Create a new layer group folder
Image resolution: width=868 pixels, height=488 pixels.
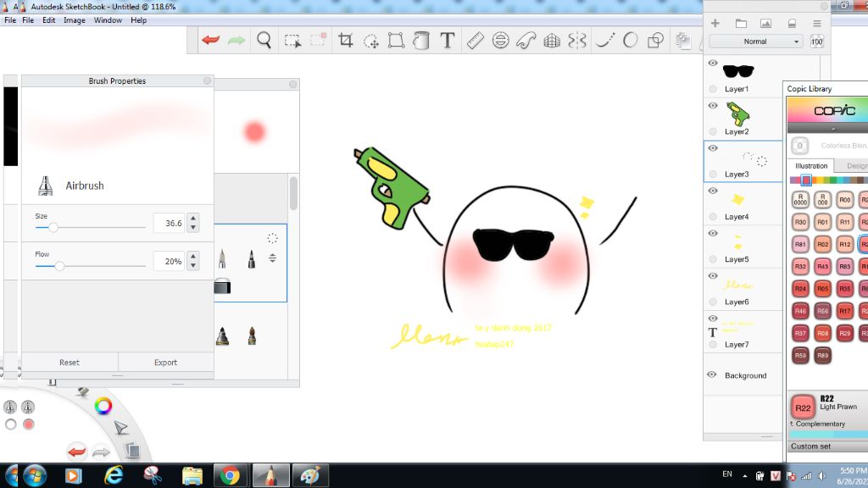pyautogui.click(x=741, y=23)
